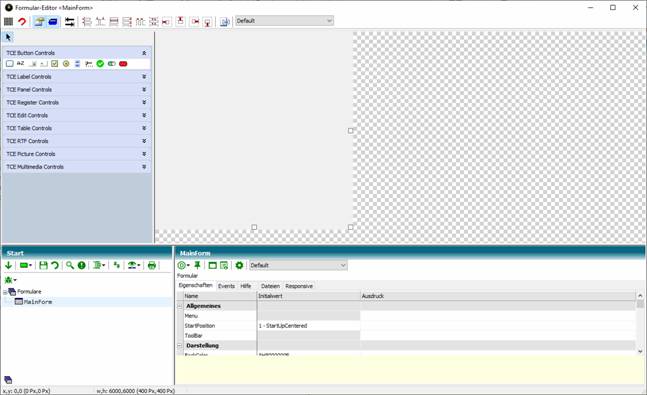647x395 pixels.
Task: Select the red button control in palette
Action: pyautogui.click(x=123, y=64)
